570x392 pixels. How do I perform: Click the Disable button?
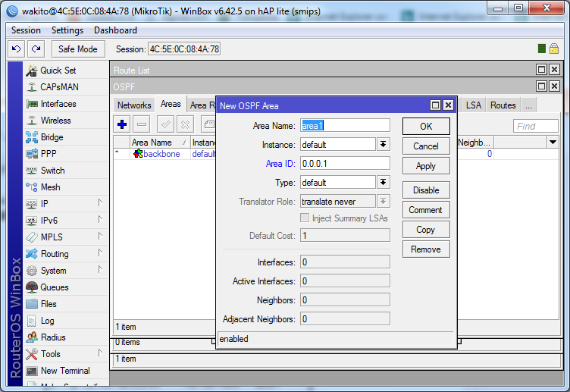(x=426, y=190)
